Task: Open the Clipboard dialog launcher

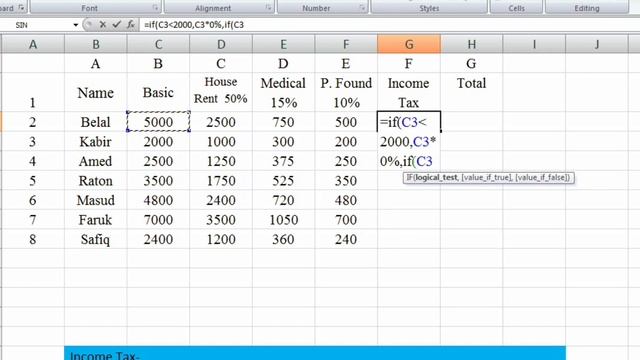Action: [x=21, y=8]
